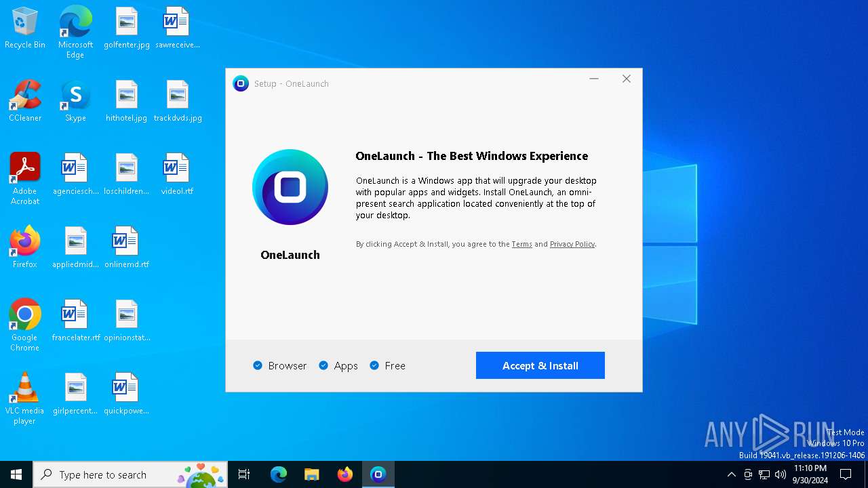Select the appliedmid image file

[75, 247]
